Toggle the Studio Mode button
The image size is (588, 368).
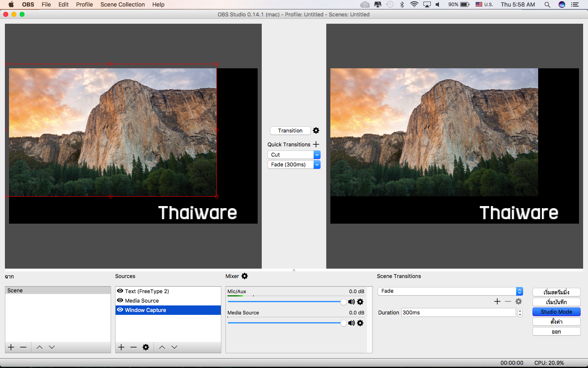pyautogui.click(x=556, y=312)
